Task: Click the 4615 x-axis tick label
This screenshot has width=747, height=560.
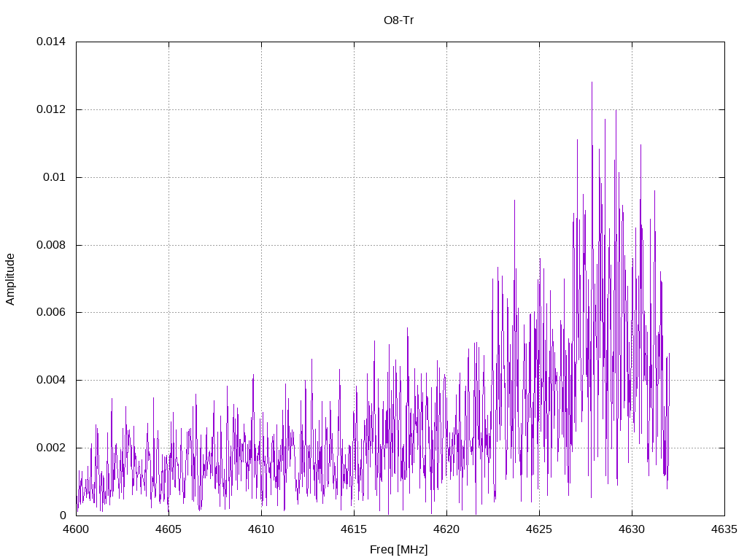Action: tap(354, 529)
